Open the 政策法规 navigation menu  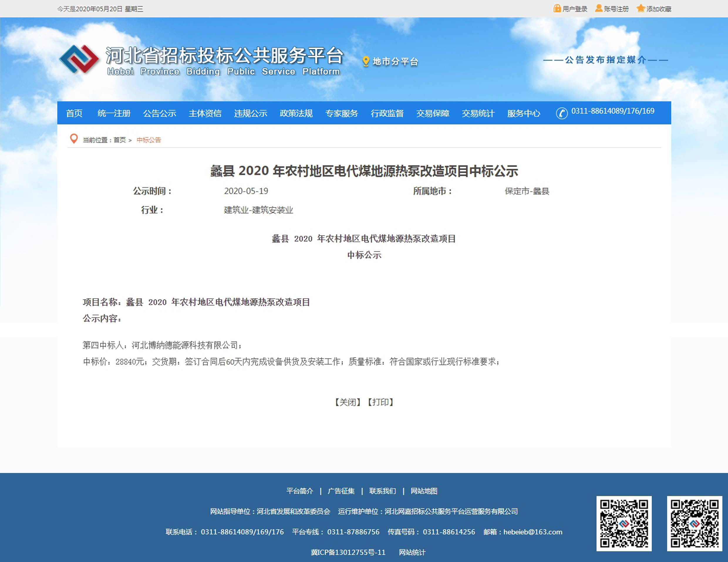click(296, 113)
